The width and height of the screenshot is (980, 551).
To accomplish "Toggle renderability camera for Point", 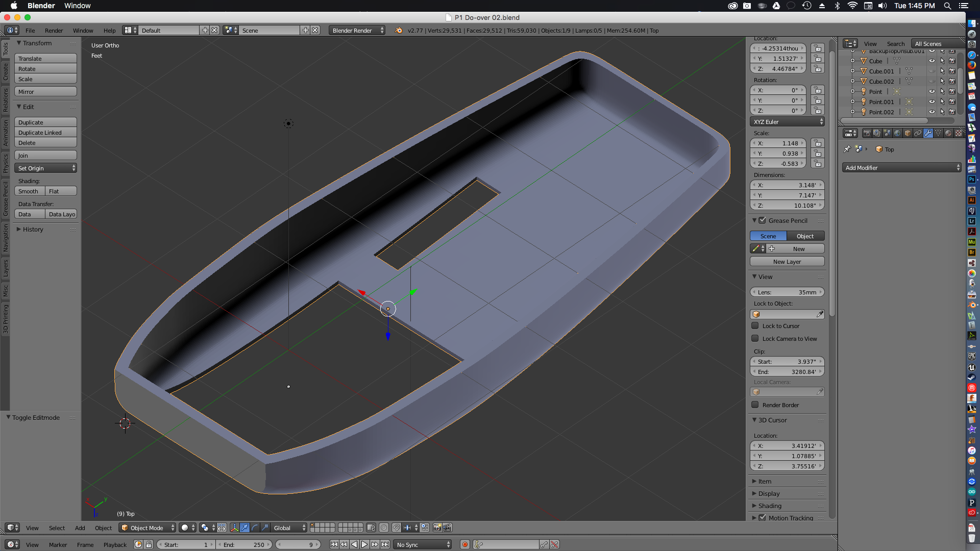I will click(x=952, y=91).
